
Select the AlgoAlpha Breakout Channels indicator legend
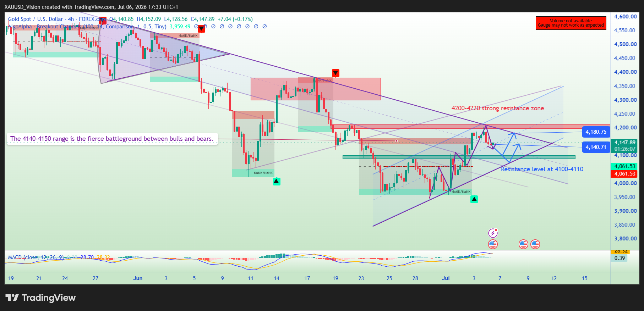tap(87, 27)
